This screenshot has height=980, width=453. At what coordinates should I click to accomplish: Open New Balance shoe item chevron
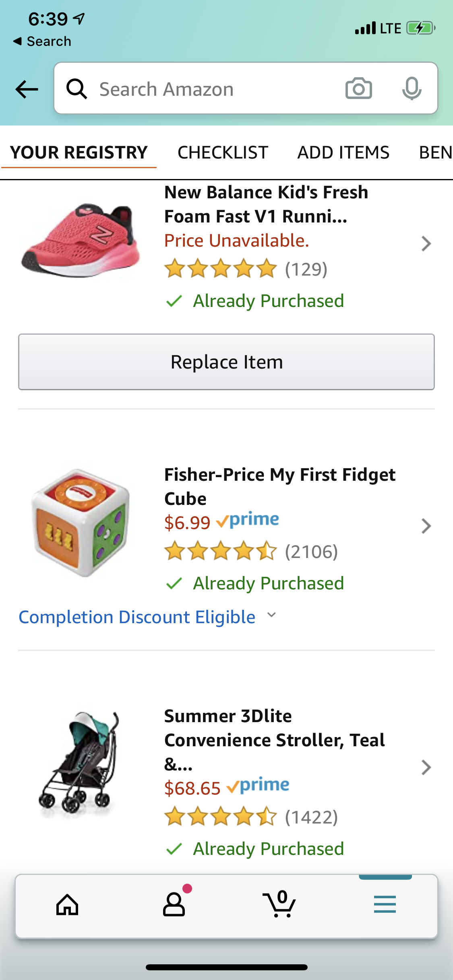tap(426, 244)
